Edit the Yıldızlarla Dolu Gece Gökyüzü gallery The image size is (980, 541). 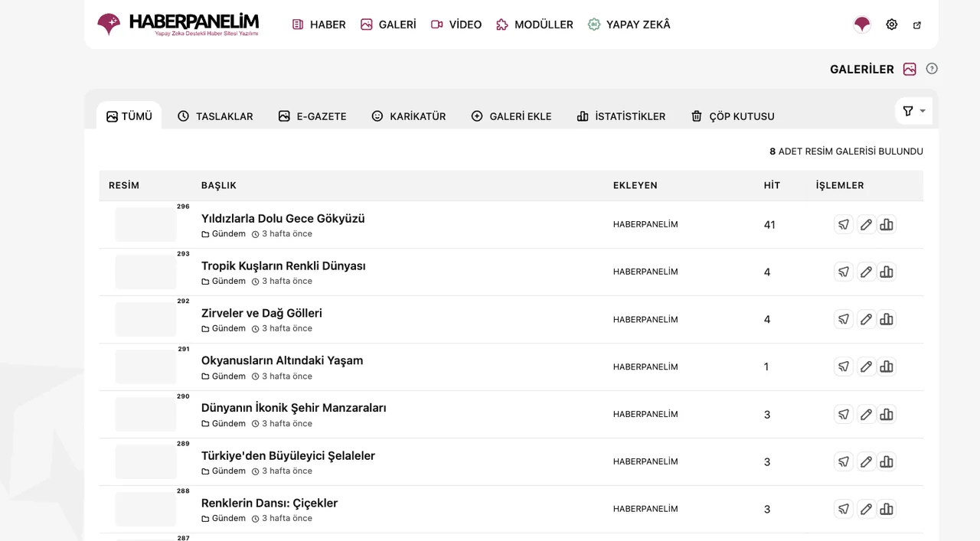(x=866, y=224)
